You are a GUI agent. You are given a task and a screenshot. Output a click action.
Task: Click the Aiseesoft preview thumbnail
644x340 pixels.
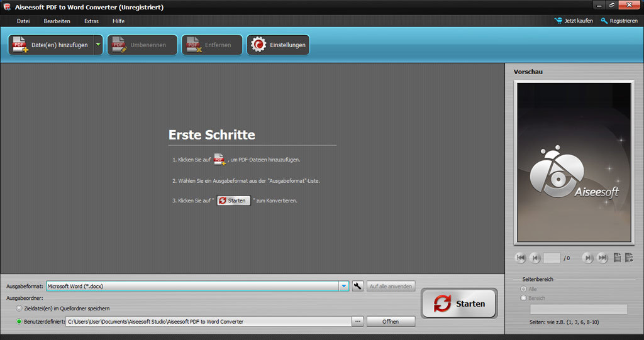pyautogui.click(x=574, y=162)
